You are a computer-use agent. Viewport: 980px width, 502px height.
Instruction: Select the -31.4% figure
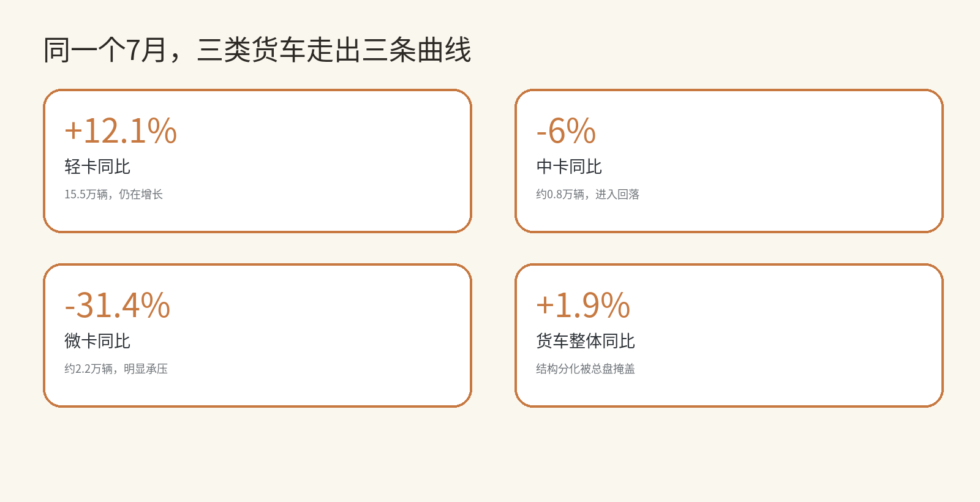(118, 305)
